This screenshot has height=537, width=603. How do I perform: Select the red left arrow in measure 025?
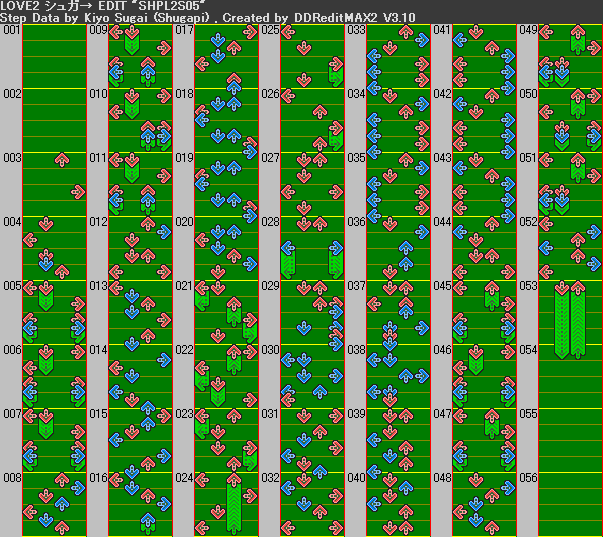tap(288, 32)
